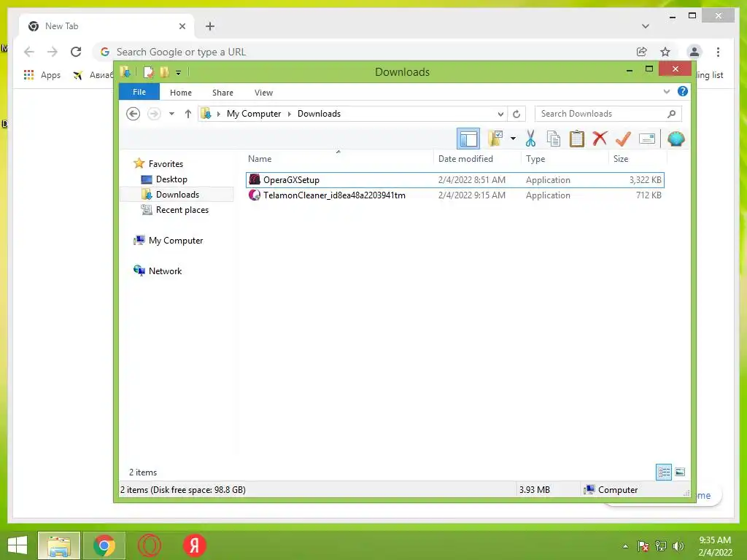The width and height of the screenshot is (747, 560).
Task: Sort files by Size column
Action: (621, 159)
